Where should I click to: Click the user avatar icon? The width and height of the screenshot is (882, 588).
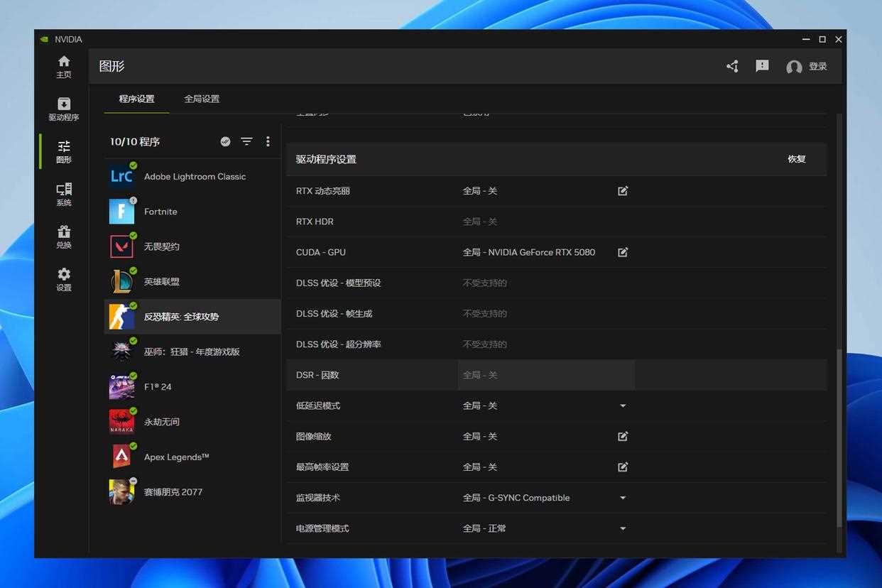(794, 67)
